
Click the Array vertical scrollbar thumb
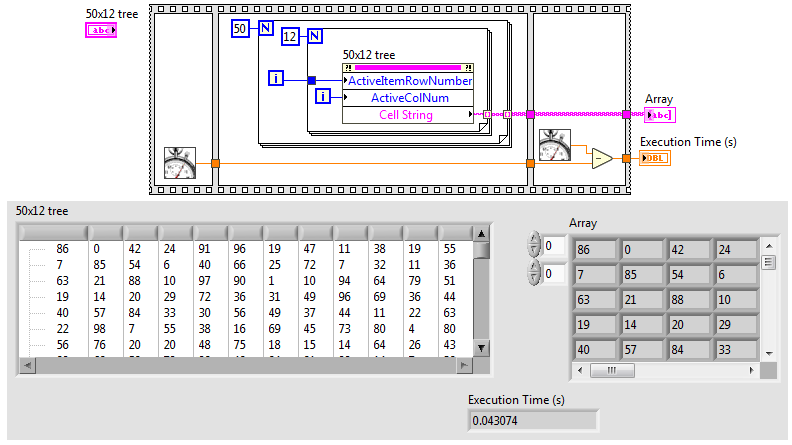[x=769, y=263]
